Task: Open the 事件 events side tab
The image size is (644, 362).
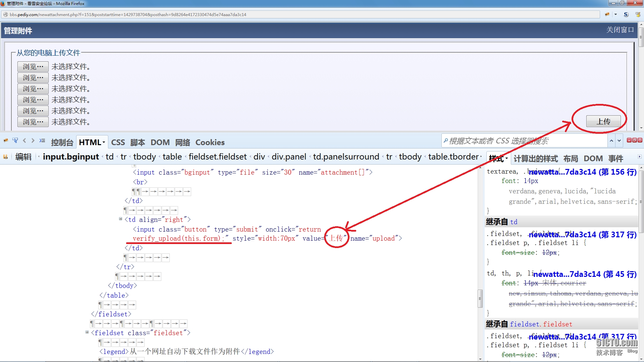Action: point(615,159)
